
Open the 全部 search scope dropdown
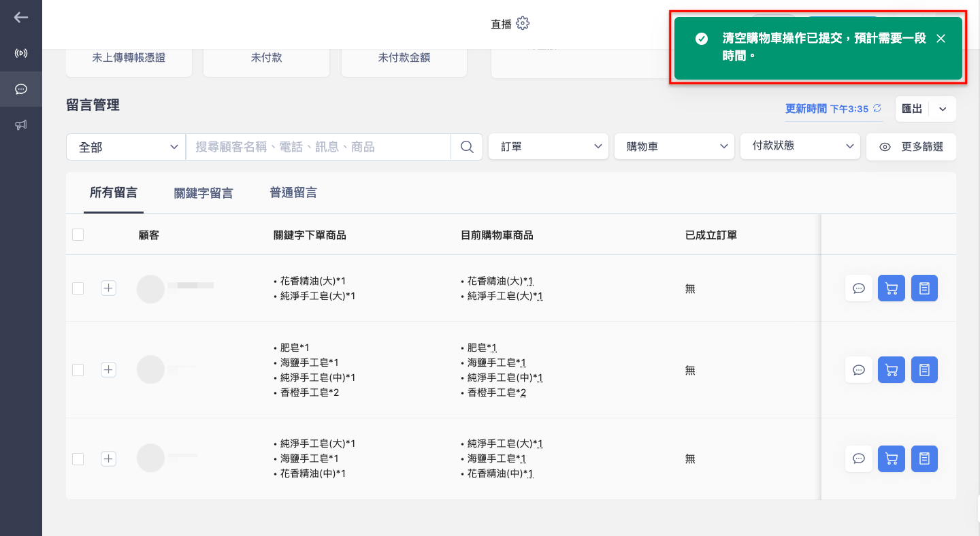pyautogui.click(x=126, y=147)
